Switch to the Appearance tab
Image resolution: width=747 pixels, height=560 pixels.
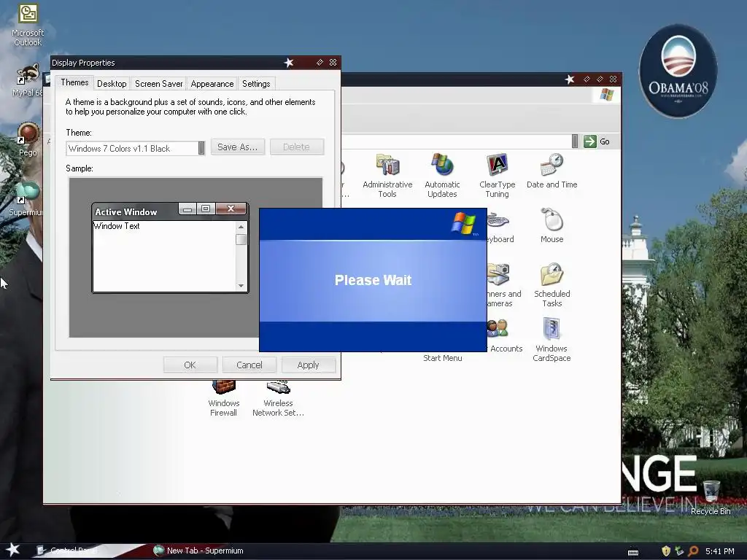pos(212,84)
